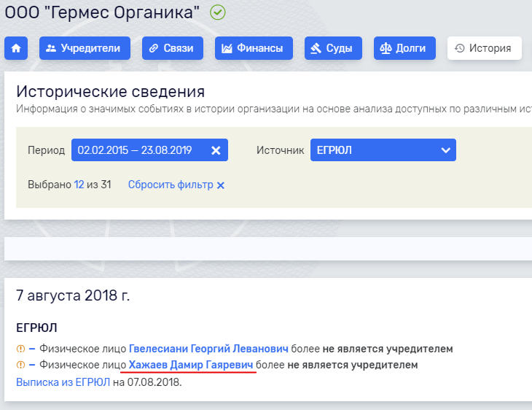Click the green verified checkmark icon
The image size is (532, 410).
pyautogui.click(x=217, y=12)
